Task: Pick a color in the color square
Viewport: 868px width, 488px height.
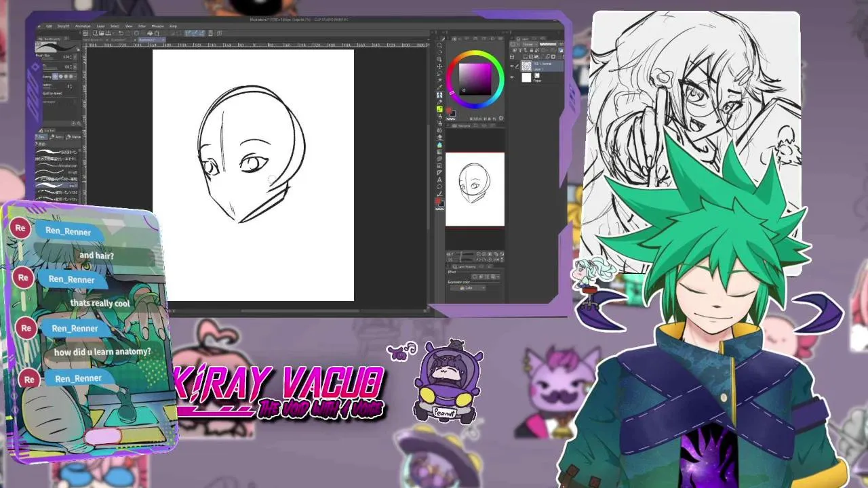Action: [475, 79]
